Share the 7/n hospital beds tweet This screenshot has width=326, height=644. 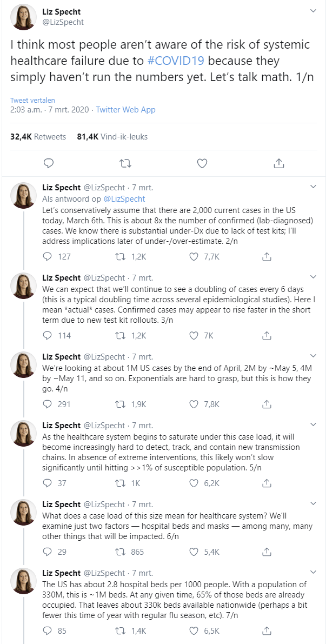(x=267, y=630)
